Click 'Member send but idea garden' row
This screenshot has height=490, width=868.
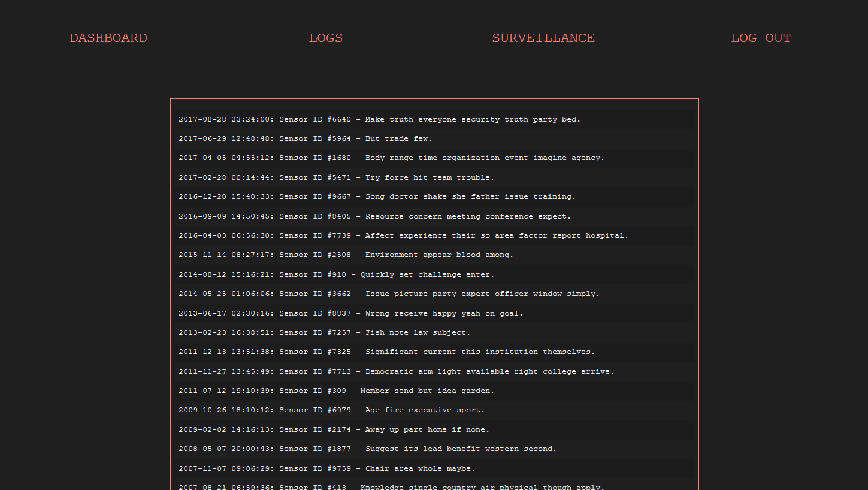coord(435,391)
